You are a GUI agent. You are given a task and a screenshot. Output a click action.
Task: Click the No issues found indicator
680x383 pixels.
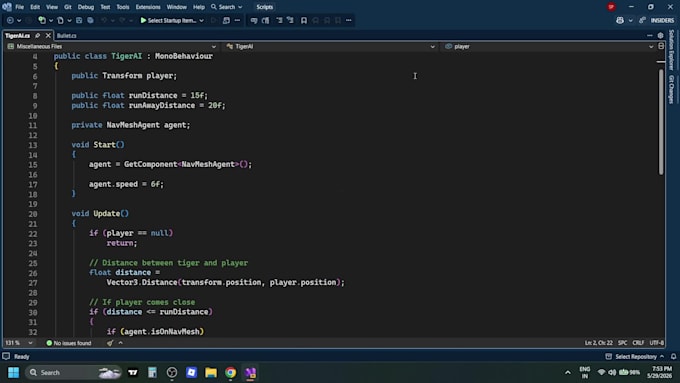[x=69, y=343]
